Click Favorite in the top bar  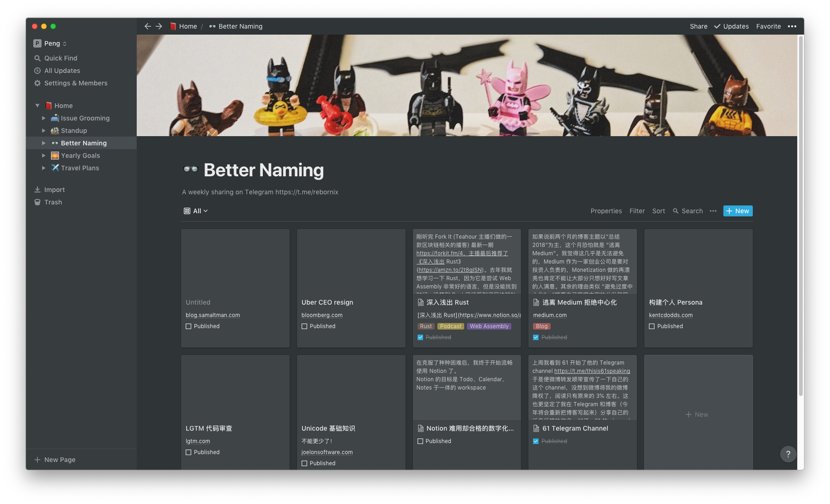tap(769, 26)
